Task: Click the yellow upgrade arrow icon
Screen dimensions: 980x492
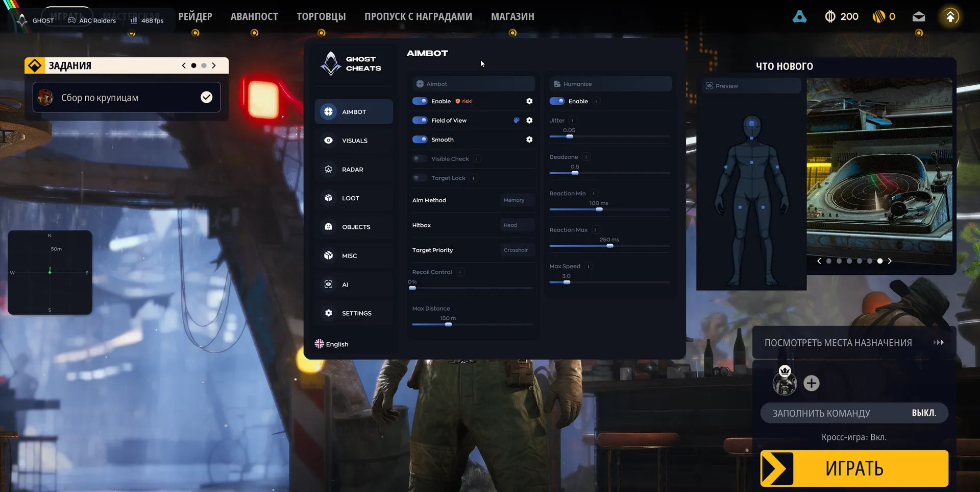Action: point(950,17)
